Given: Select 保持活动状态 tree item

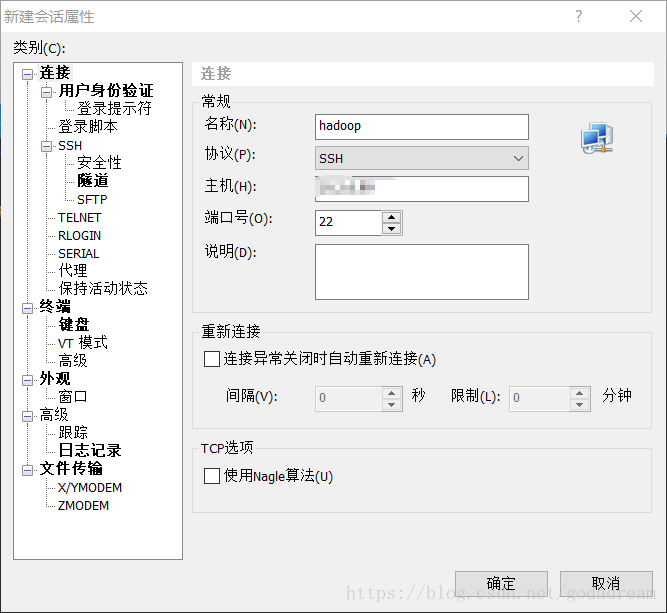Looking at the screenshot, I should coord(103,288).
